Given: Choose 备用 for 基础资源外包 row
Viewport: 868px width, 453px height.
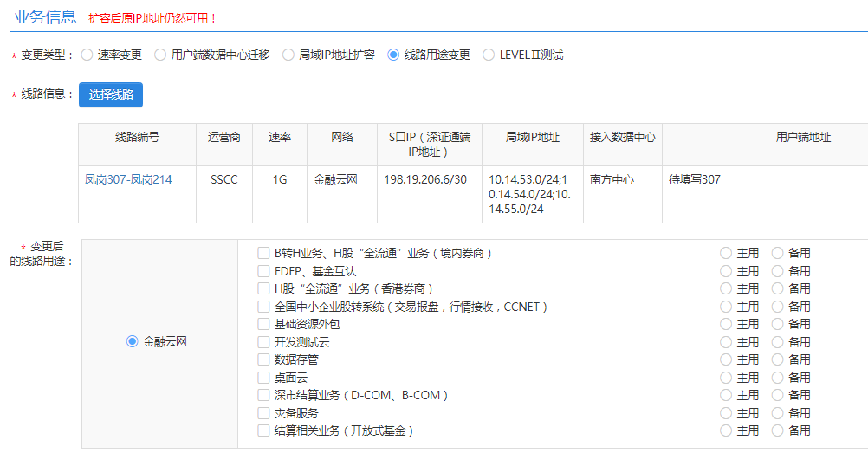Looking at the screenshot, I should coord(778,324).
